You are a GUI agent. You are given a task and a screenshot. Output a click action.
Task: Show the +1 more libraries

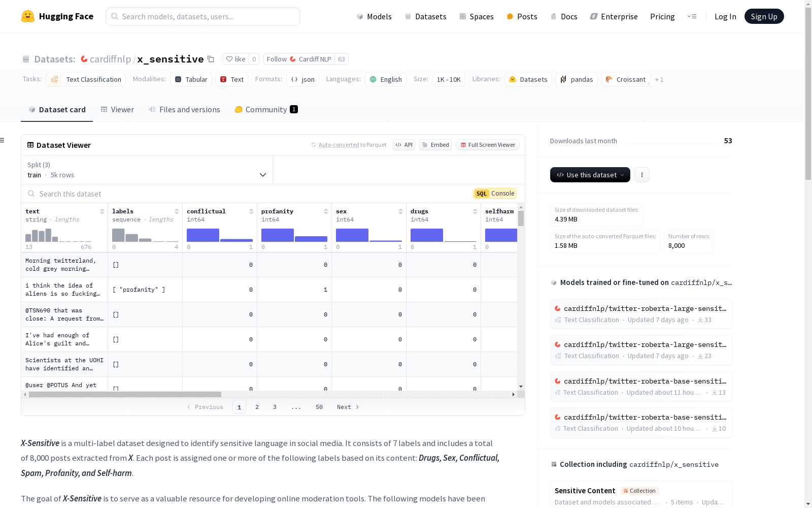pos(659,79)
